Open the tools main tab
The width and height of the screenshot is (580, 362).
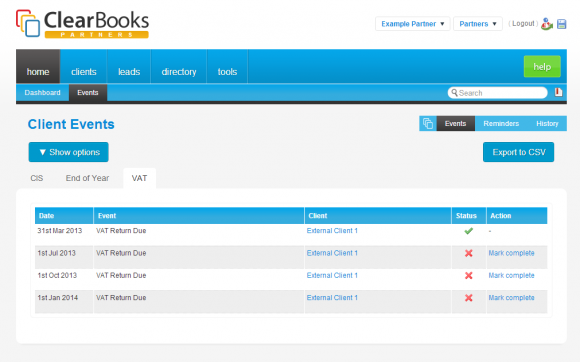click(x=227, y=67)
